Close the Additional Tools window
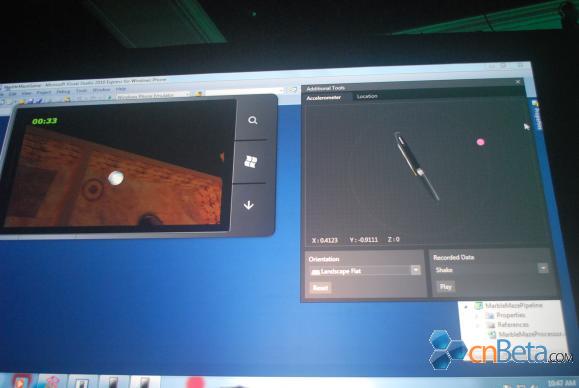The width and height of the screenshot is (579, 388). pyautogui.click(x=518, y=82)
